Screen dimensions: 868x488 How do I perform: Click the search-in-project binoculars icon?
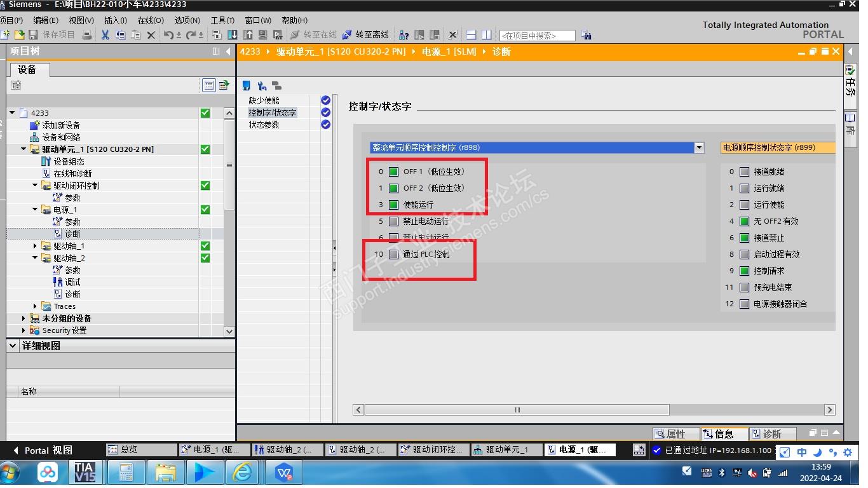[x=587, y=35]
